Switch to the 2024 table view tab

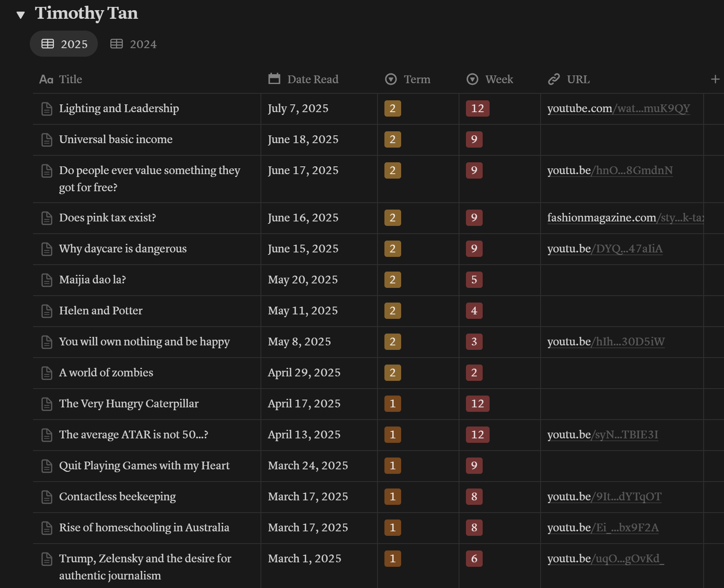(133, 44)
